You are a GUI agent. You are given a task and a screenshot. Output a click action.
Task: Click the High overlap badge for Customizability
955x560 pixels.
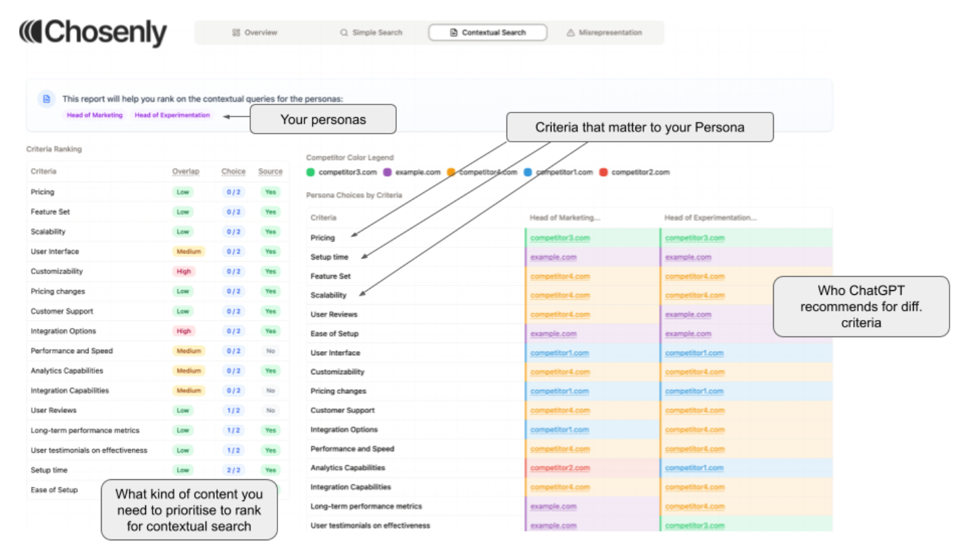tap(183, 271)
